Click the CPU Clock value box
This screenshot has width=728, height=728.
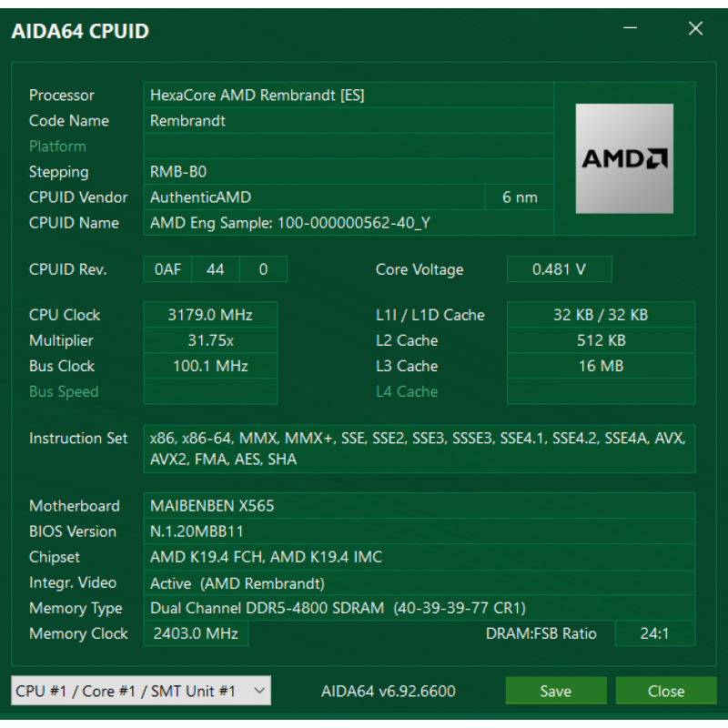point(210,315)
